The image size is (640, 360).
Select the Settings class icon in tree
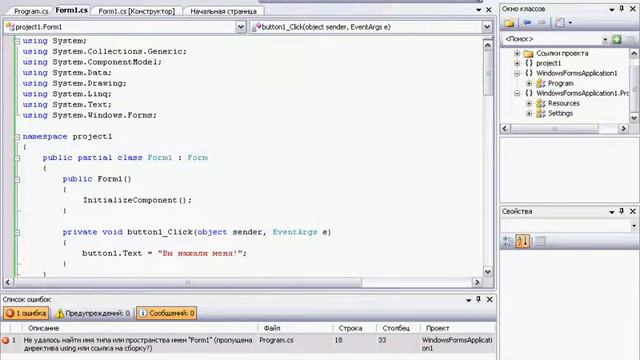540,113
